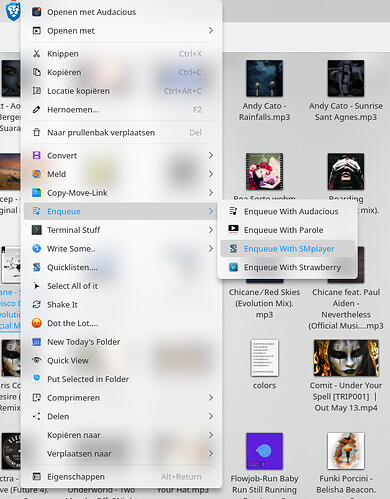Click the SMPlayer icon beside Quicklisten
This screenshot has height=499, width=390.
click(37, 267)
